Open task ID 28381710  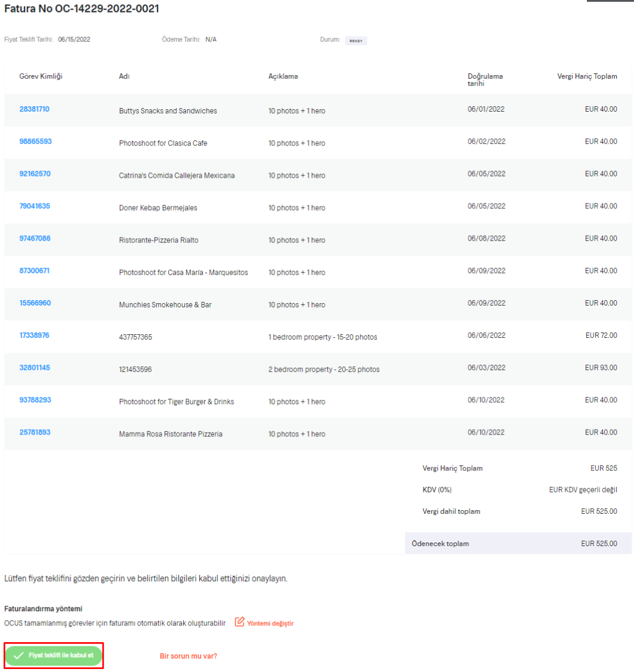(34, 109)
